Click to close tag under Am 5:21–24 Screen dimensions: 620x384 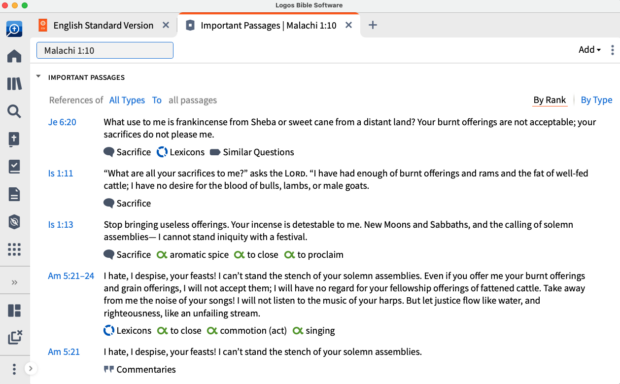tap(179, 331)
